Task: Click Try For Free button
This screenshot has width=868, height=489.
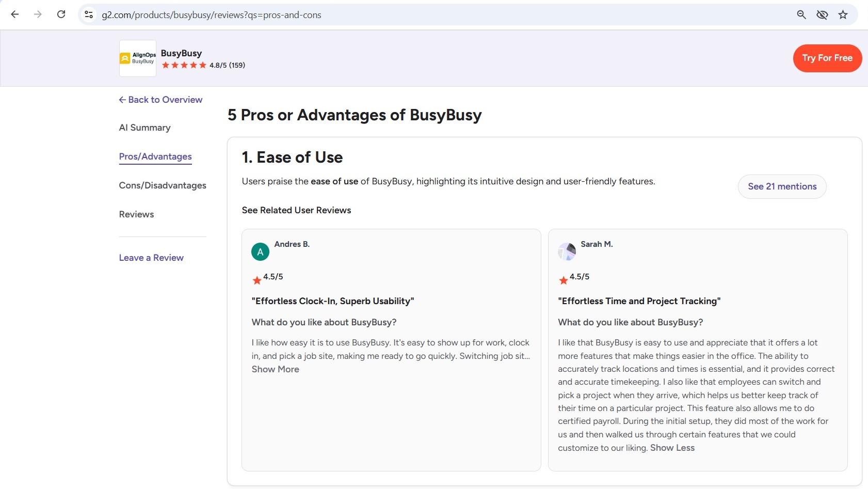Action: (827, 58)
